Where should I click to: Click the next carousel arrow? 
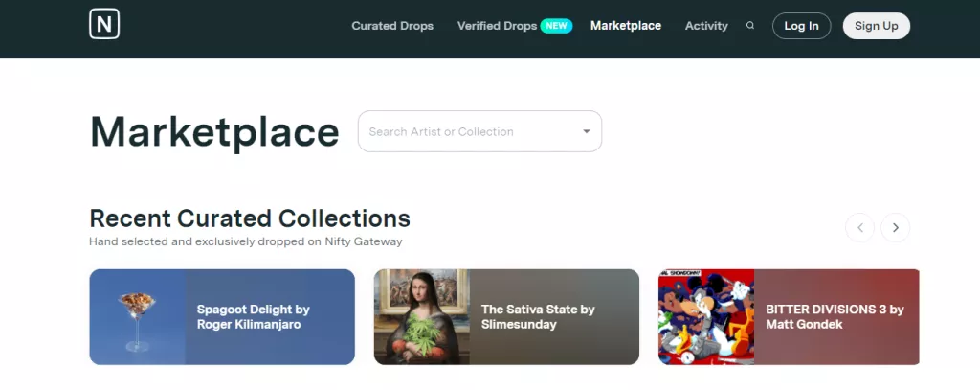pyautogui.click(x=895, y=227)
